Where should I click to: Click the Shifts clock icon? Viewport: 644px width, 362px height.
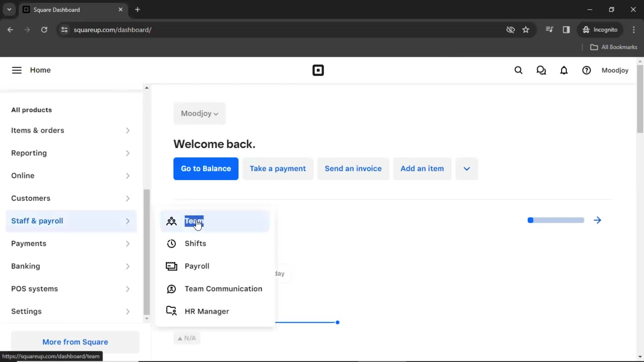[x=171, y=244]
